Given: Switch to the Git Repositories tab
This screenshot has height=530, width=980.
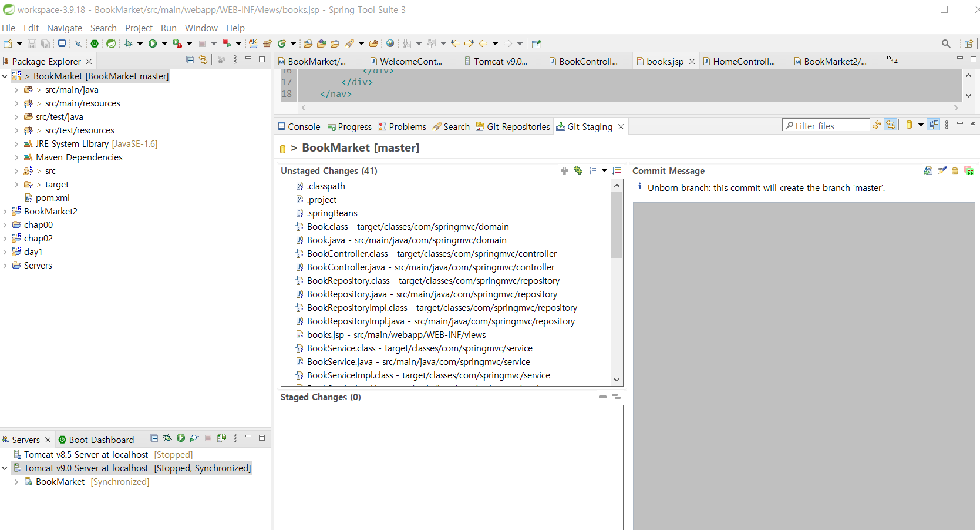Looking at the screenshot, I should pyautogui.click(x=513, y=126).
